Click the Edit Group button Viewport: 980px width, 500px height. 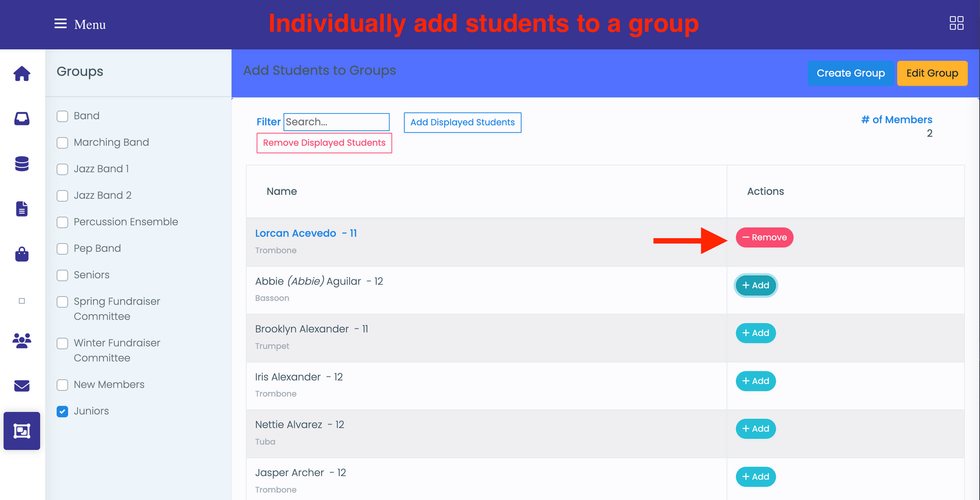tap(932, 73)
